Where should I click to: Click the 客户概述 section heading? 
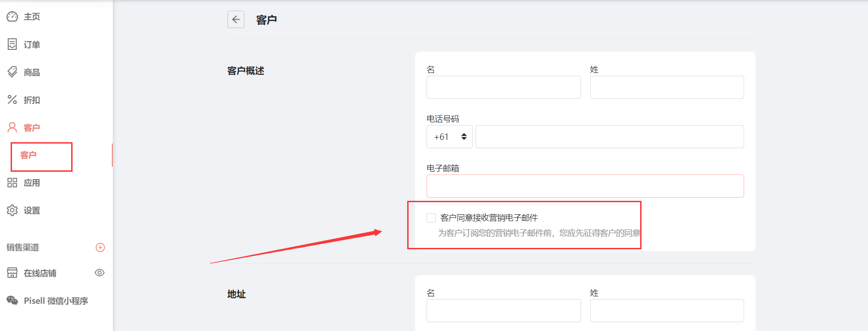[x=245, y=71]
